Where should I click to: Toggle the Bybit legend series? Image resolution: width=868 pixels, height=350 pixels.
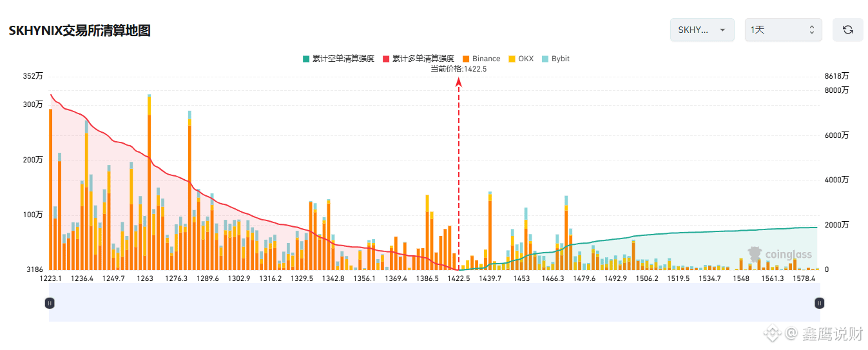tap(555, 59)
